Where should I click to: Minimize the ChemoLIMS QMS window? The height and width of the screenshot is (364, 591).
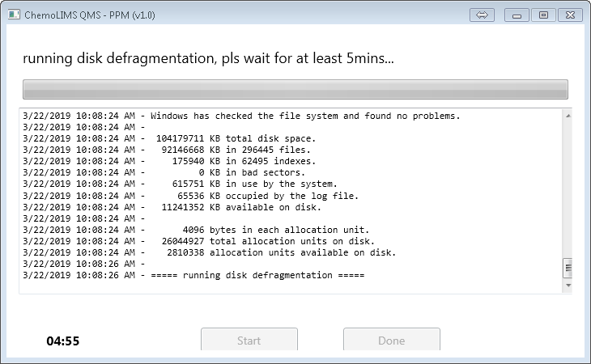click(517, 15)
